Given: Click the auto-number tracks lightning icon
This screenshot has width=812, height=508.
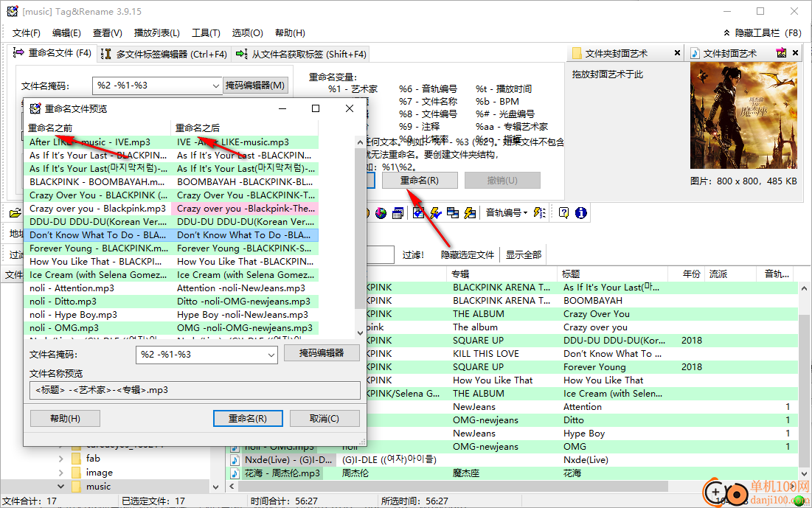Looking at the screenshot, I should [x=540, y=213].
